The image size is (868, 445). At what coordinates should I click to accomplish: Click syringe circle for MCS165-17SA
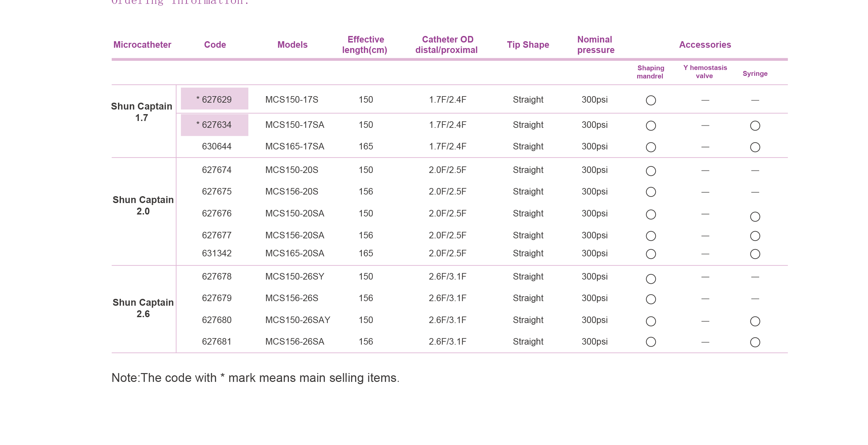point(755,147)
